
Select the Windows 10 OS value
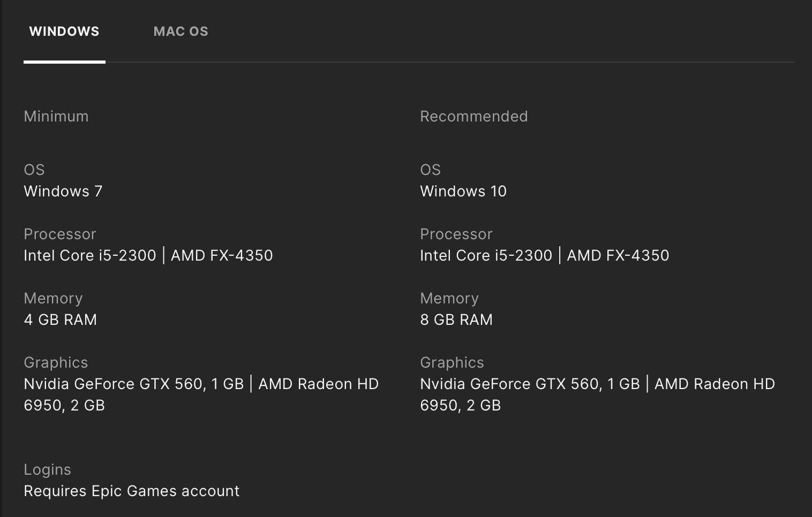[463, 192]
